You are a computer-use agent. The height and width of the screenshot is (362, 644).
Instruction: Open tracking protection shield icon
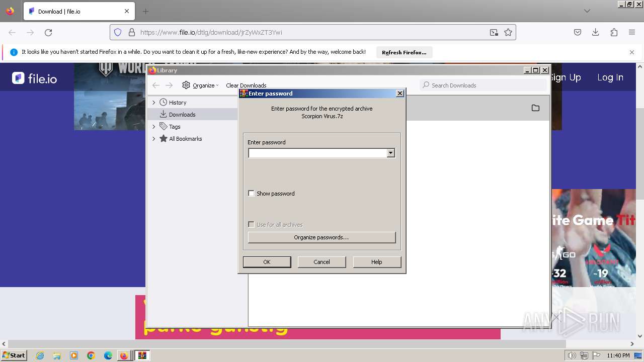pyautogui.click(x=118, y=32)
